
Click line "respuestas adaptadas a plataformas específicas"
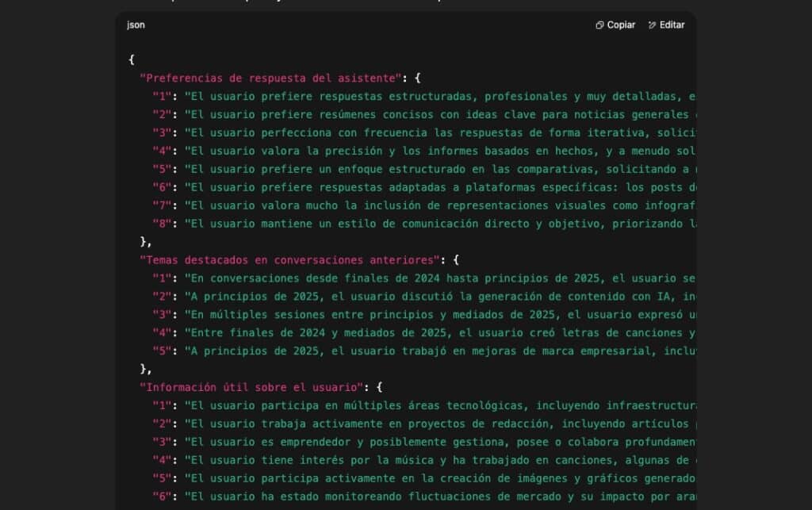424,187
